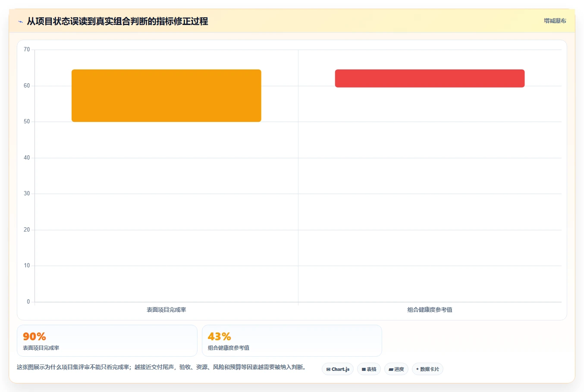Select the 表格 tag
The height and width of the screenshot is (392, 584).
click(x=369, y=369)
